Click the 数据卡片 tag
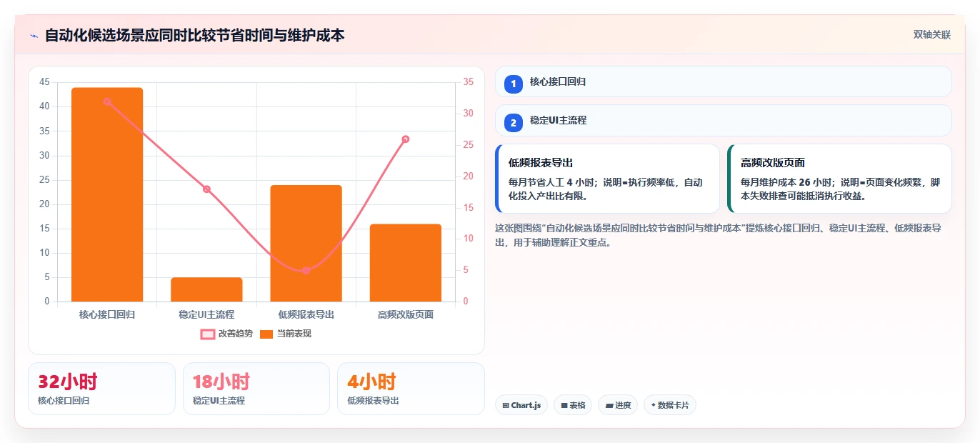This screenshot has width=980, height=443. coord(670,405)
